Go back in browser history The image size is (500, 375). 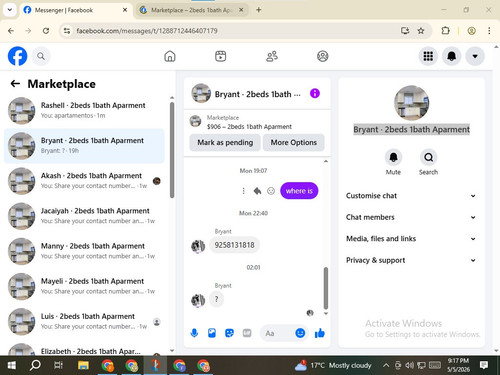(x=11, y=31)
